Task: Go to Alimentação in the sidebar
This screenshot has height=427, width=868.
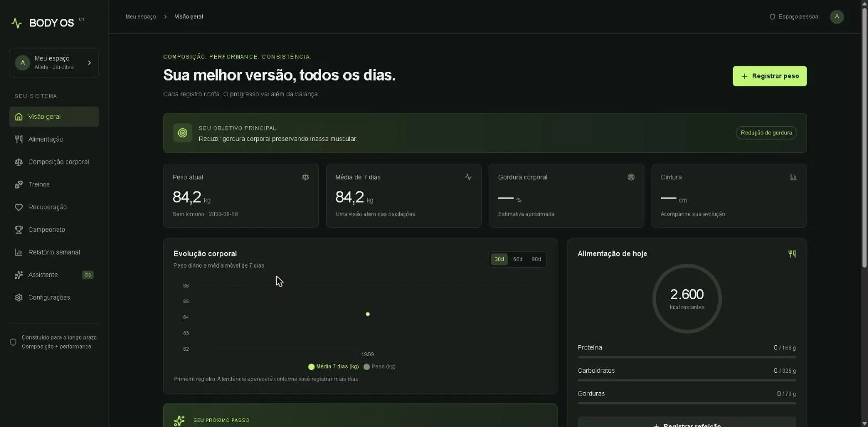Action: click(54, 139)
